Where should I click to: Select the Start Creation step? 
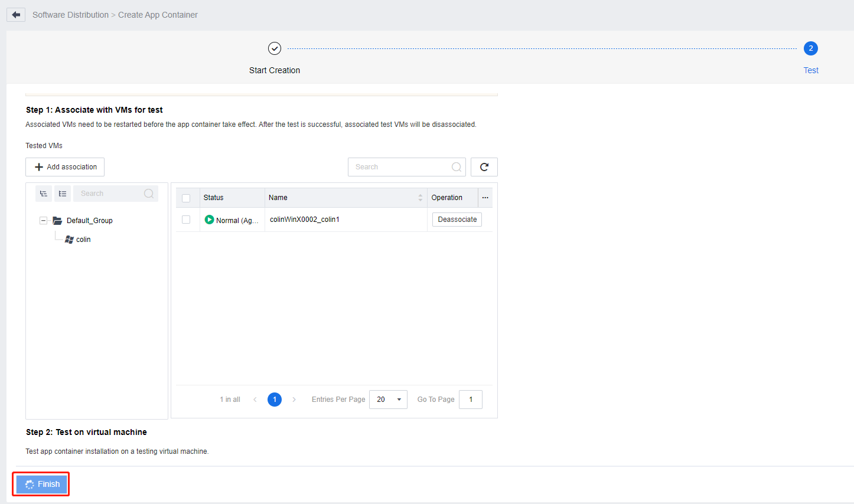click(x=275, y=48)
